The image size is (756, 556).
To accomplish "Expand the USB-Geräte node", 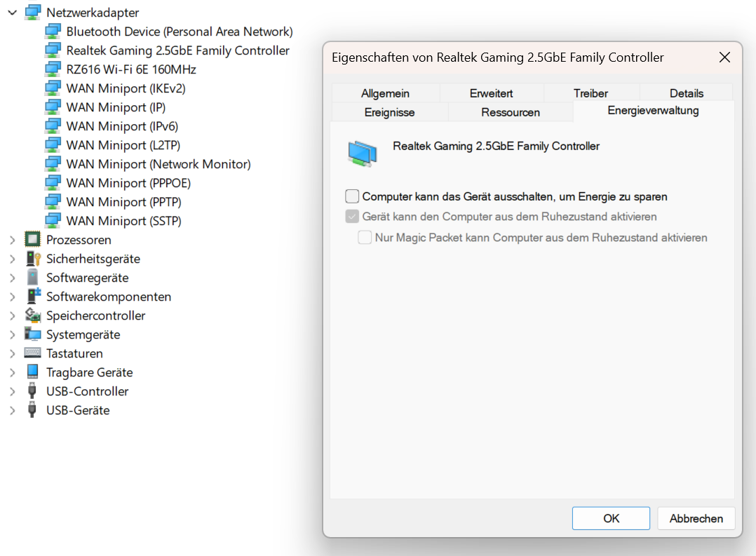I will 13,410.
